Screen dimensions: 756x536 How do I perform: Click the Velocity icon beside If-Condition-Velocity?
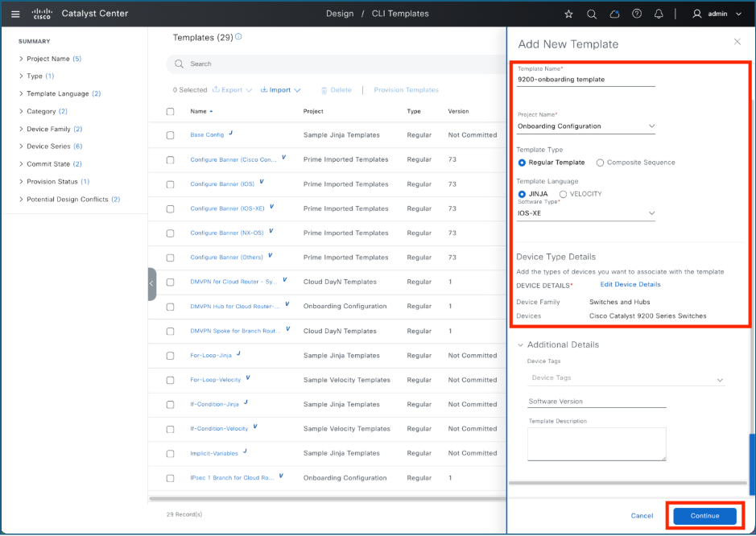point(255,427)
